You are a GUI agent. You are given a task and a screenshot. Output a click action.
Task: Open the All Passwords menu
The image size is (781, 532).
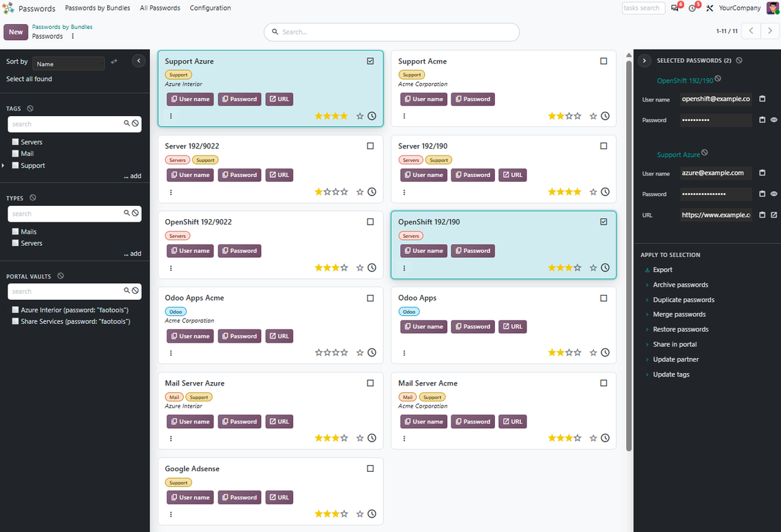(x=160, y=8)
